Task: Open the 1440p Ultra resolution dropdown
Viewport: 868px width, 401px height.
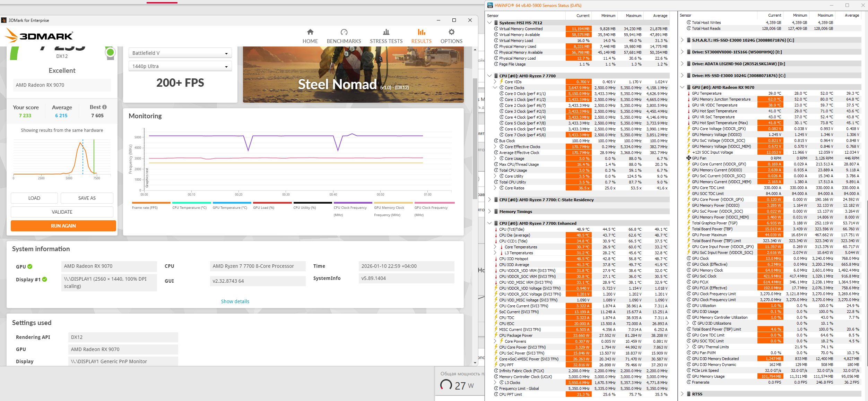Action: [x=180, y=66]
